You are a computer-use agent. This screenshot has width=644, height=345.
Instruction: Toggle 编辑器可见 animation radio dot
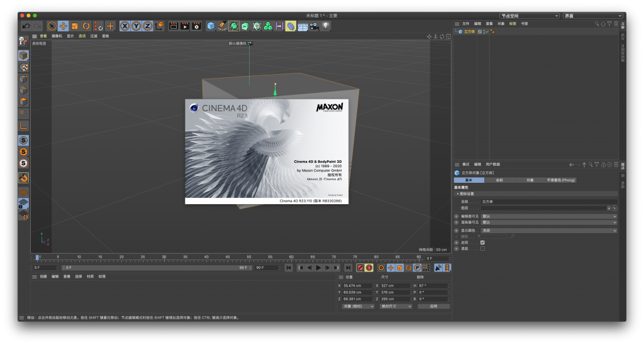[457, 216]
